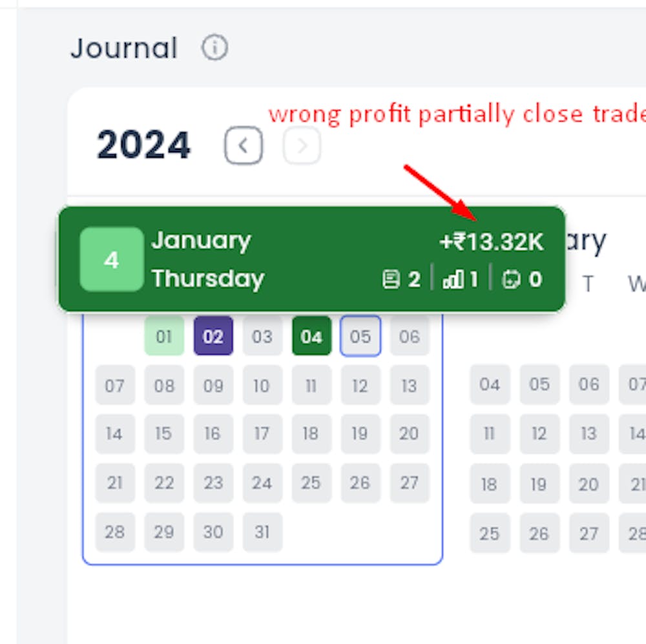
Task: Click the notes icon showing 2 entries
Action: (x=402, y=279)
